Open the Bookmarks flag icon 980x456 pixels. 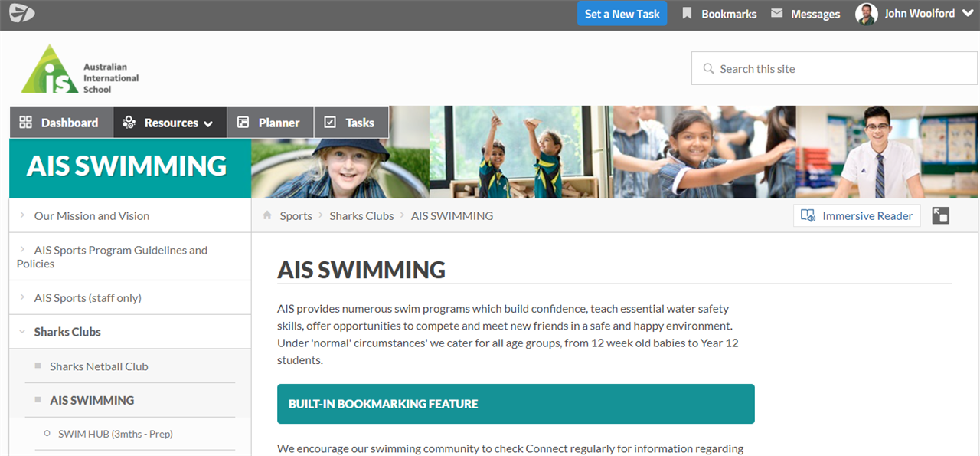(687, 13)
